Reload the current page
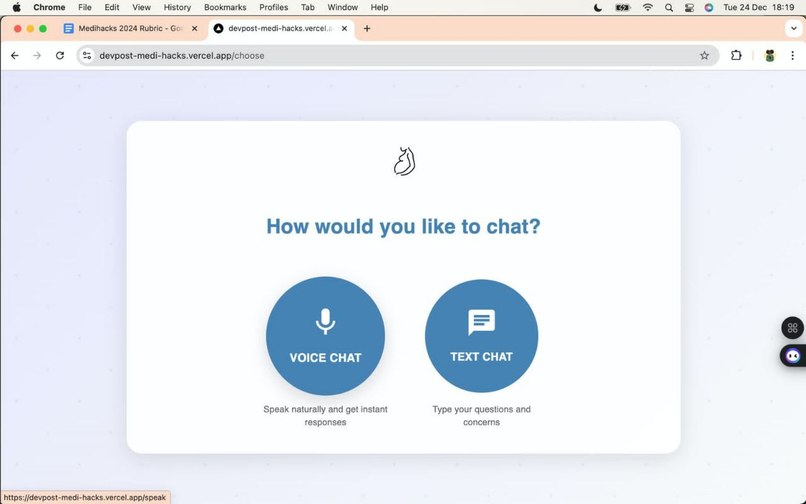 click(x=60, y=56)
